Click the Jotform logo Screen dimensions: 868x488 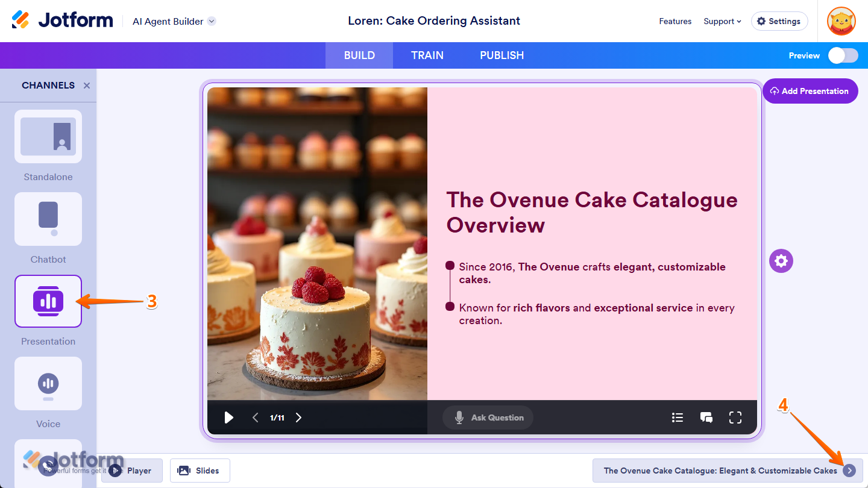tap(63, 20)
